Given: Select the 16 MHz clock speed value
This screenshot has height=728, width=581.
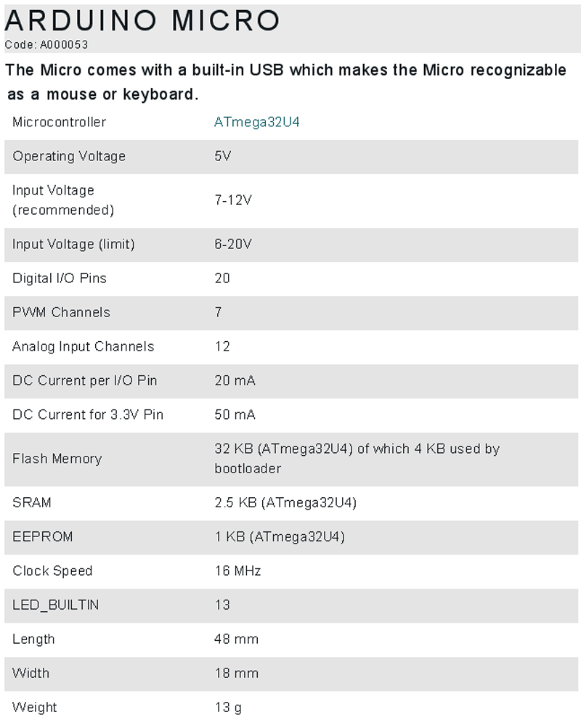Looking at the screenshot, I should (x=237, y=570).
